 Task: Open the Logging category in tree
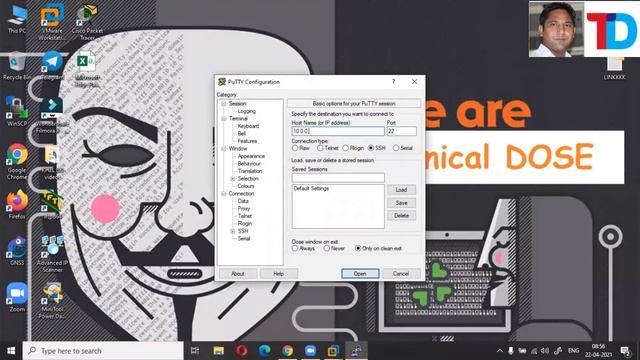tap(247, 111)
